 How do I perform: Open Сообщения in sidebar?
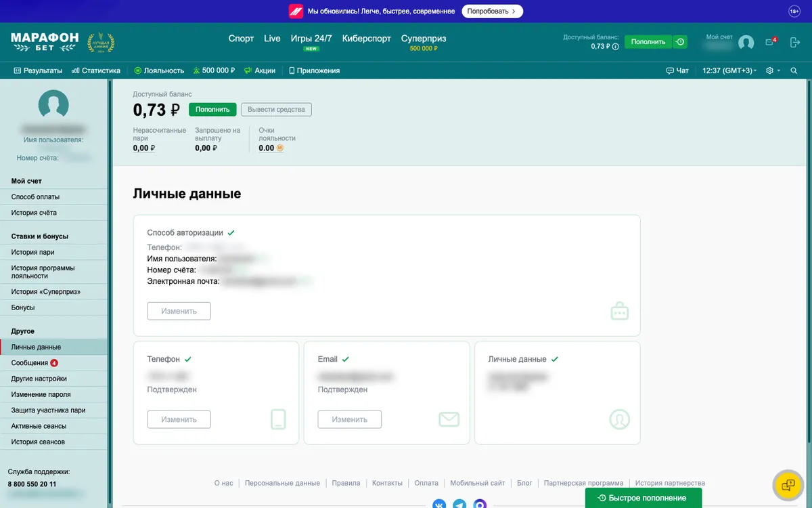[53, 363]
